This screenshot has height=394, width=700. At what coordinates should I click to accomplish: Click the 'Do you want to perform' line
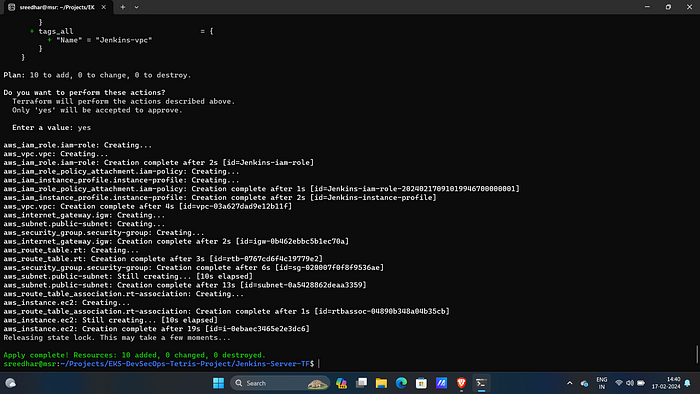pyautogui.click(x=84, y=92)
